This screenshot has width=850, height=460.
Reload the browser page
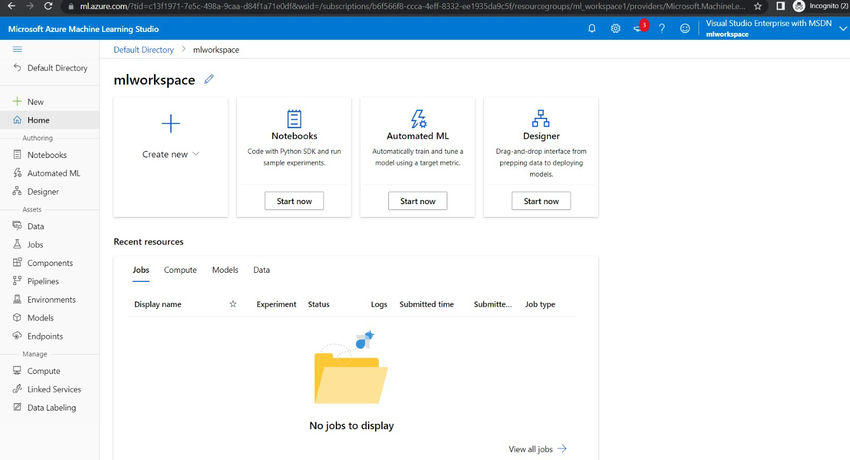(48, 6)
